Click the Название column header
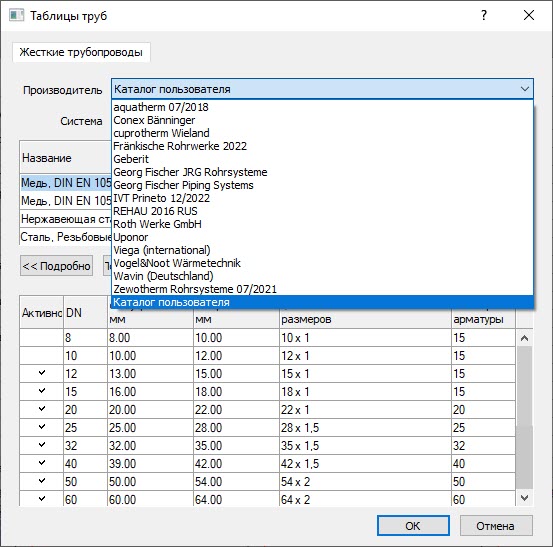The image size is (553, 547). pyautogui.click(x=66, y=158)
